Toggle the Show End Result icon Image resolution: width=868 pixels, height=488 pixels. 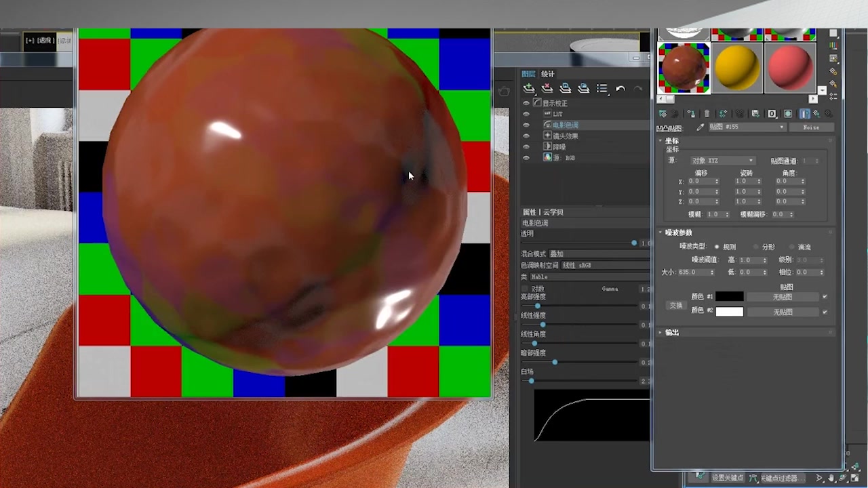click(804, 114)
